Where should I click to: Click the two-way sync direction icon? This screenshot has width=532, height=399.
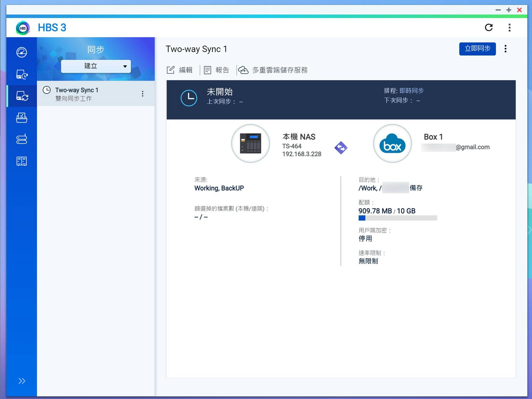tap(341, 148)
